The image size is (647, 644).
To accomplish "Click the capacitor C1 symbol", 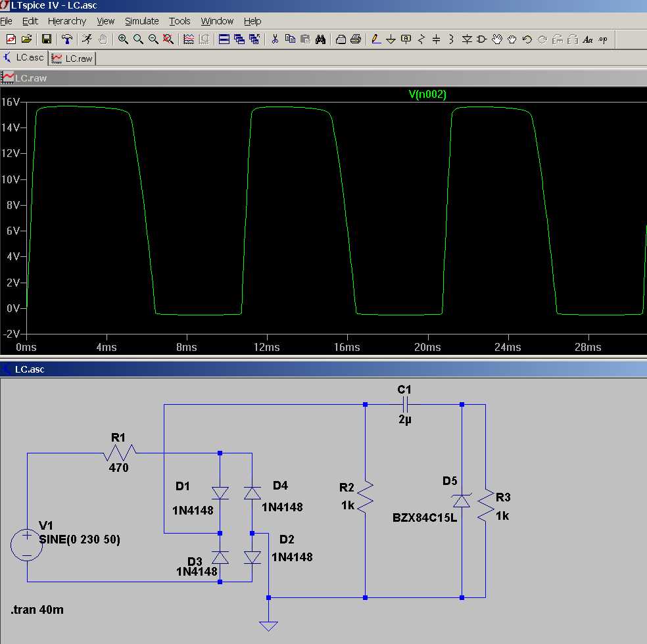I will point(405,405).
